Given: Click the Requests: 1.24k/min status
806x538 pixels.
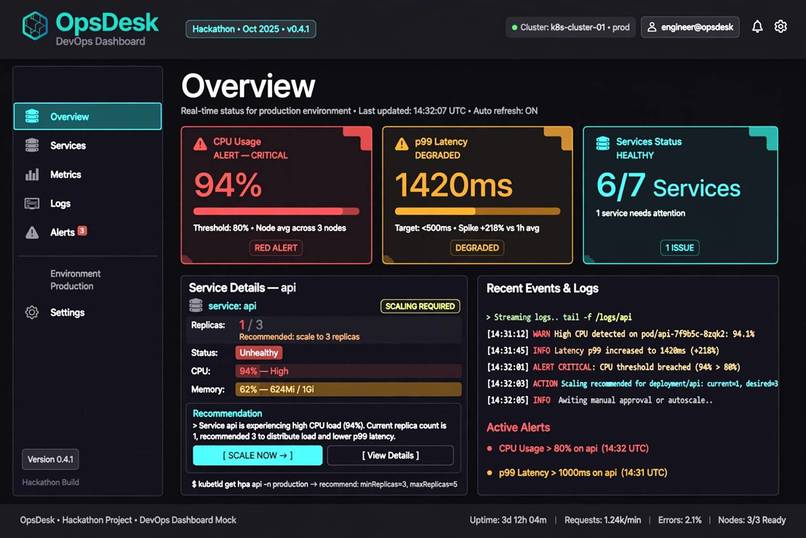Looking at the screenshot, I should click(602, 520).
